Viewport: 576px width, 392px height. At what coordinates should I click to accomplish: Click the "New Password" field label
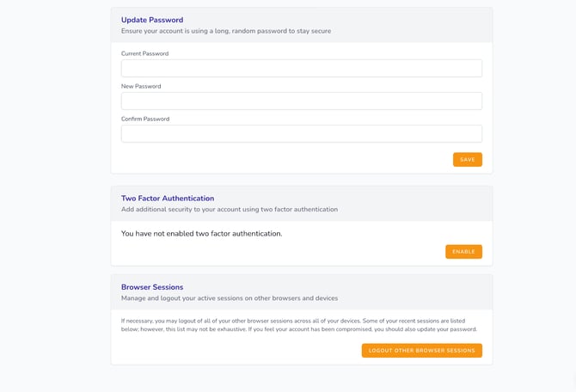(141, 86)
